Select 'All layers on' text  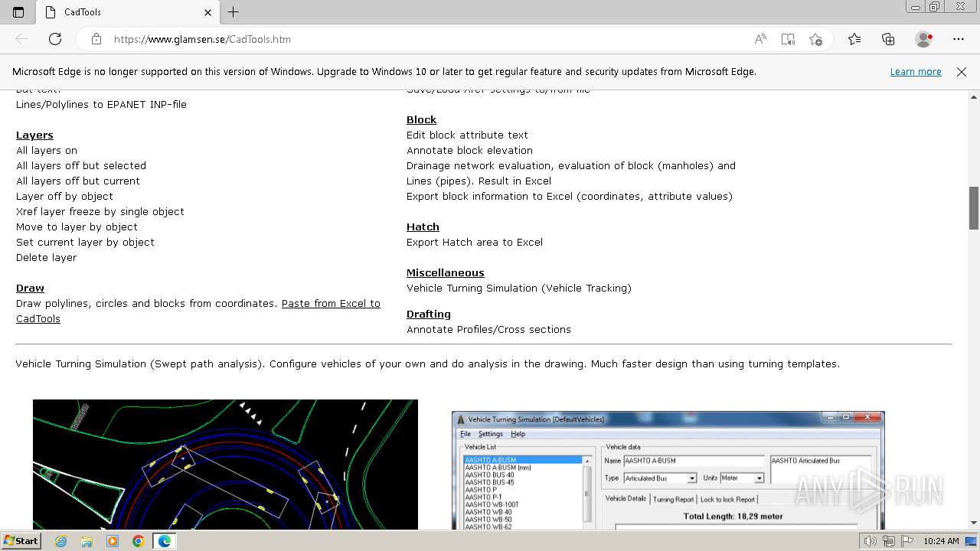tap(47, 150)
